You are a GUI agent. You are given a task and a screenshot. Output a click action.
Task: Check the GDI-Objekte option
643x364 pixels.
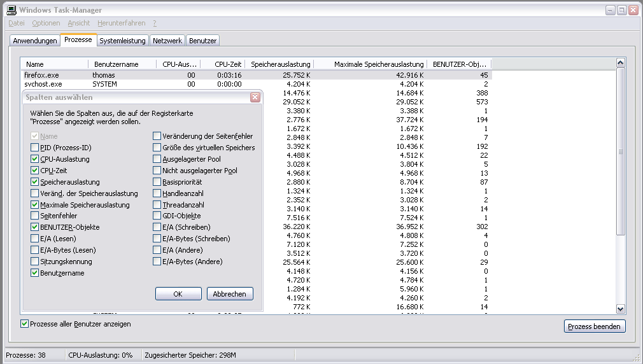[157, 216]
